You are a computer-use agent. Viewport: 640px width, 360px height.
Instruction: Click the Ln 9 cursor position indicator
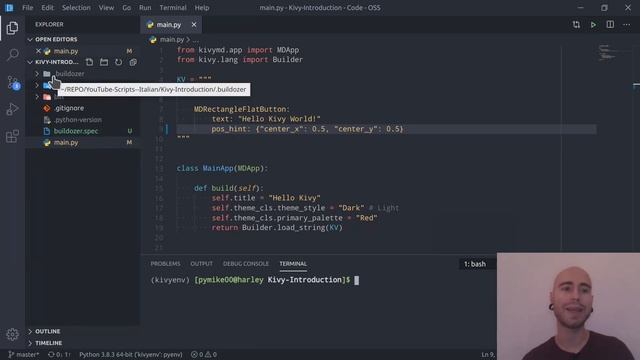click(488, 354)
